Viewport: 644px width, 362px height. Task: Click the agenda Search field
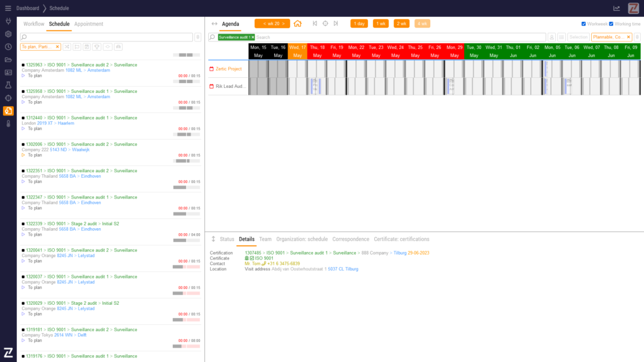[x=399, y=37]
